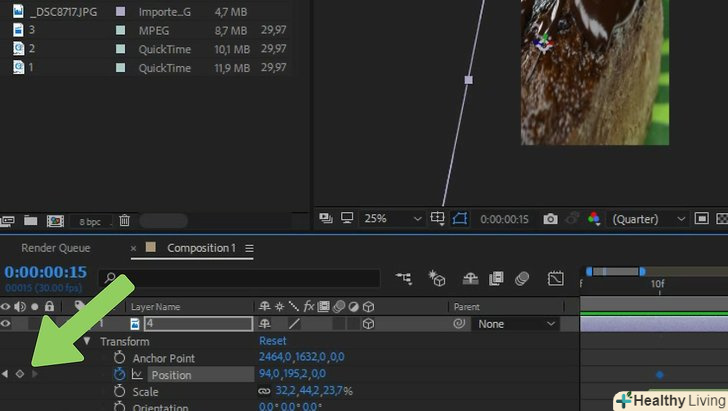This screenshot has width=728, height=411.
Task: Enable Motion Blur for the composition
Action: click(522, 279)
